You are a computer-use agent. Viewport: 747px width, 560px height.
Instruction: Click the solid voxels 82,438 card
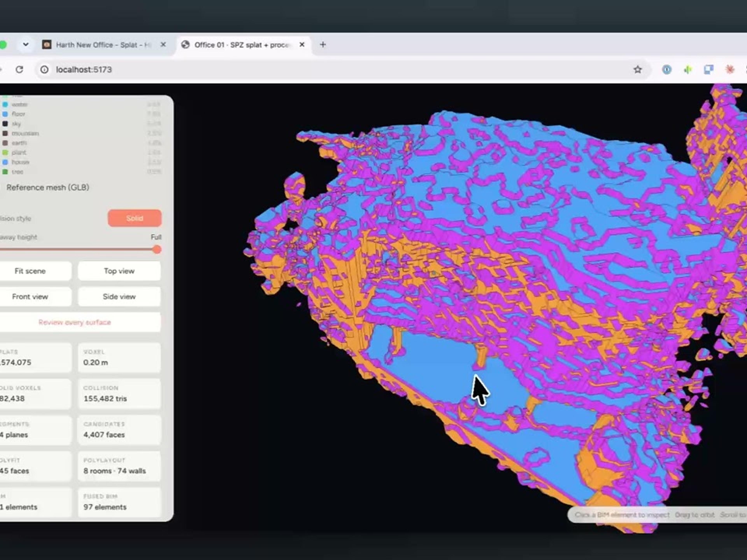point(35,394)
